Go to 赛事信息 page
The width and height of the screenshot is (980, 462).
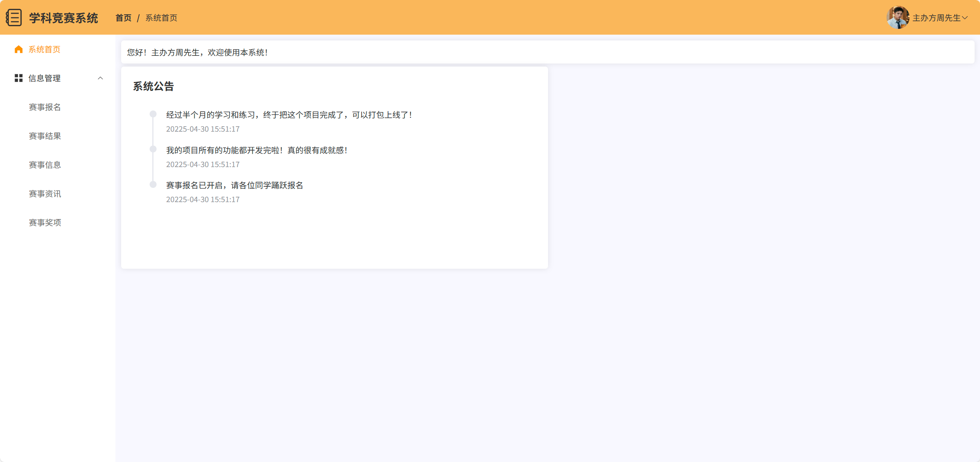pos(45,165)
